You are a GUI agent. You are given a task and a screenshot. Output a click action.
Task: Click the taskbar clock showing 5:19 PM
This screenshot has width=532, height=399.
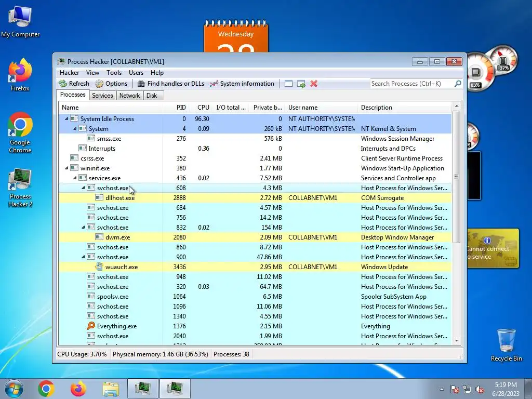[506, 389]
